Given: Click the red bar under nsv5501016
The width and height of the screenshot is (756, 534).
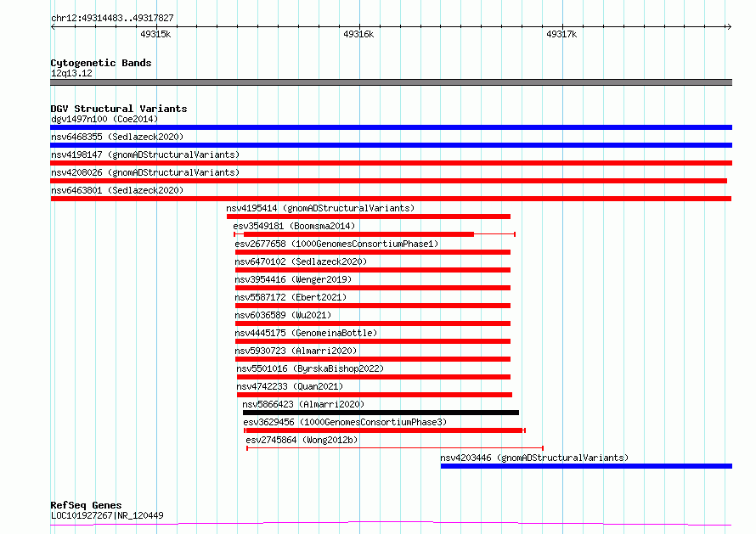Looking at the screenshot, I should point(374,377).
